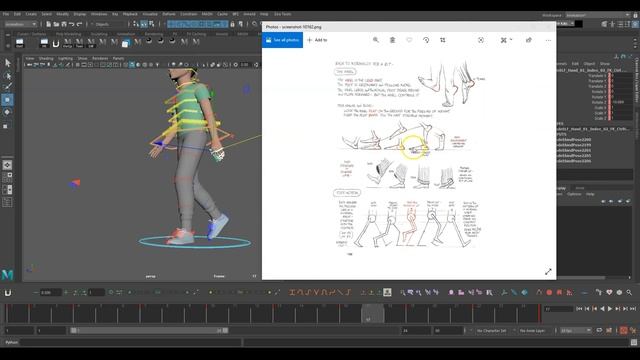640x360 pixels.
Task: Click the New Scene icon on the status line
Action: 48,24
